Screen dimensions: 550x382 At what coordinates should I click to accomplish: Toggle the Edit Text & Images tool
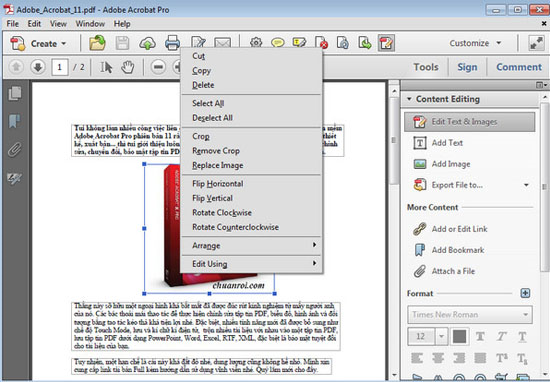[470, 122]
